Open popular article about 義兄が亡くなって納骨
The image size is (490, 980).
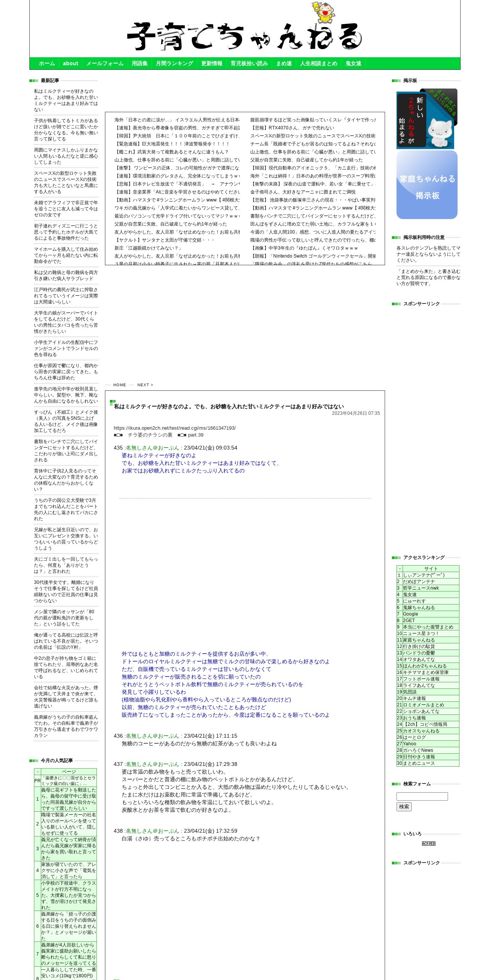pos(69,849)
